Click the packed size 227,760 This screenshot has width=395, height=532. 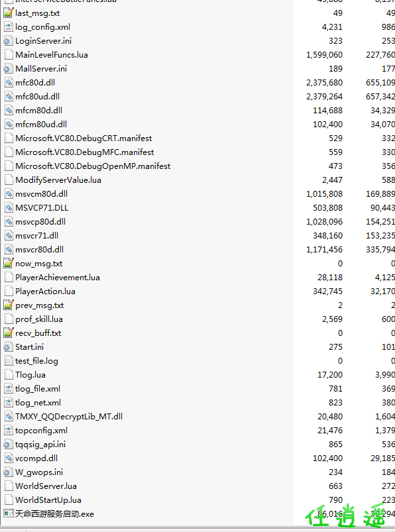(380, 54)
